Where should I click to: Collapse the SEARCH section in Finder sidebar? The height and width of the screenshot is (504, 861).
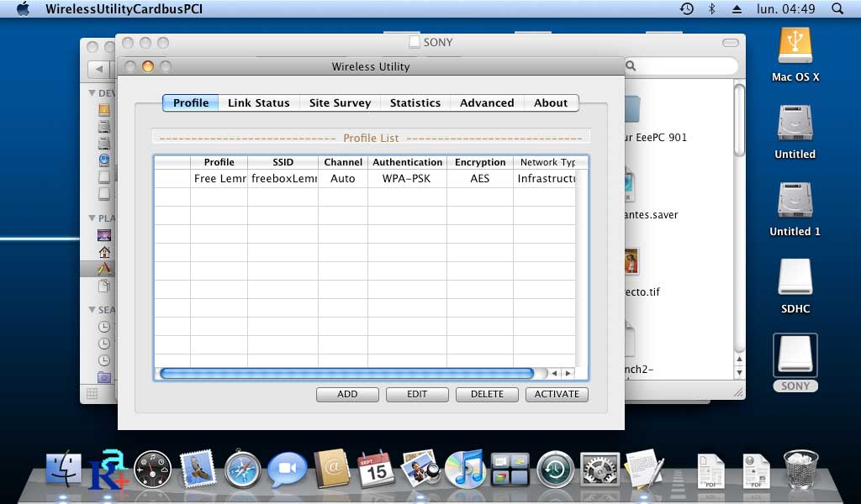click(92, 310)
